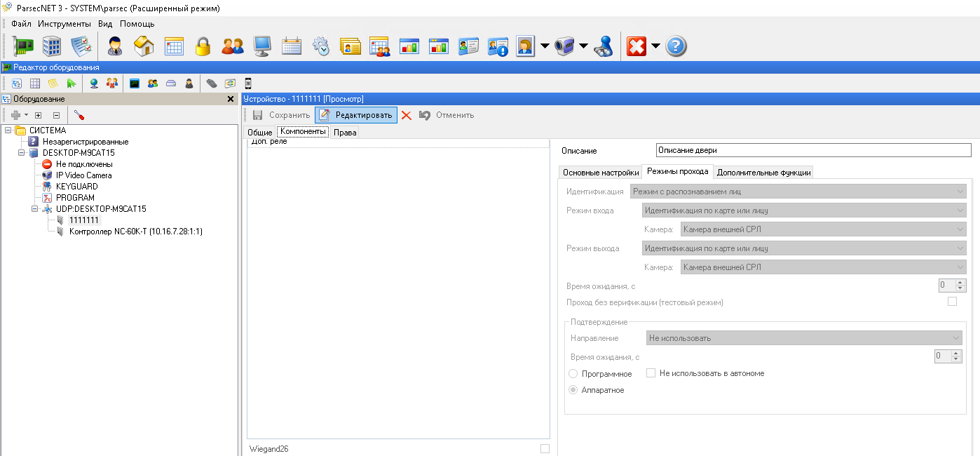Viewport: 980px width, 456px height.
Task: Open the house icon in main toolbar
Action: click(144, 46)
